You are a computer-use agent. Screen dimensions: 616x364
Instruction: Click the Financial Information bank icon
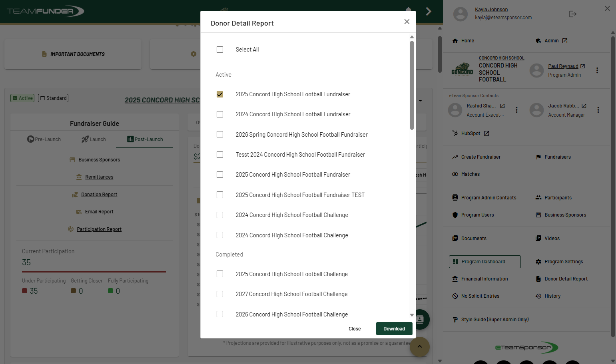[x=455, y=279]
